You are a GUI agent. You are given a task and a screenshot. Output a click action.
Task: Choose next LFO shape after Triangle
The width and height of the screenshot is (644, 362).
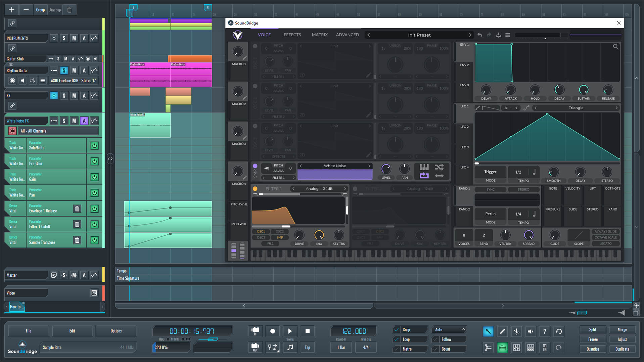click(x=616, y=108)
